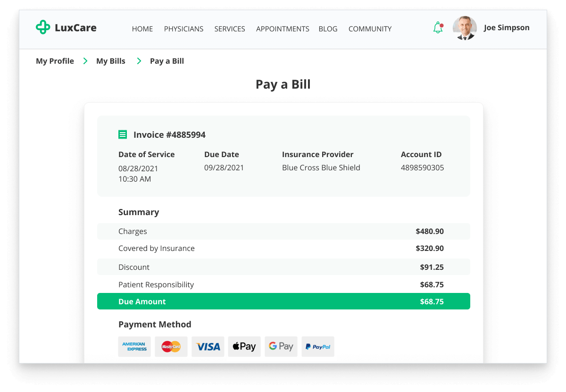This screenshot has width=566, height=392.
Task: Select American Express payment method
Action: click(x=134, y=347)
